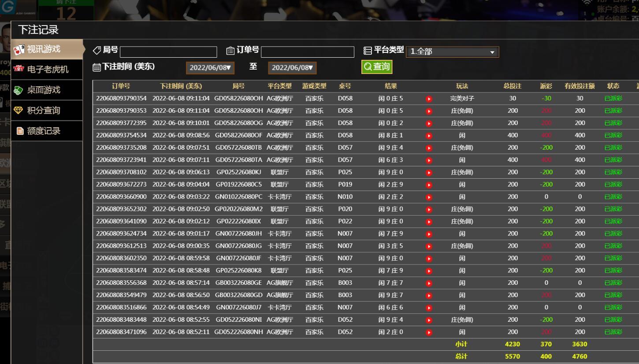The width and height of the screenshot is (639, 364).
Task: Play replay for order 220608083602350
Action: point(429,258)
